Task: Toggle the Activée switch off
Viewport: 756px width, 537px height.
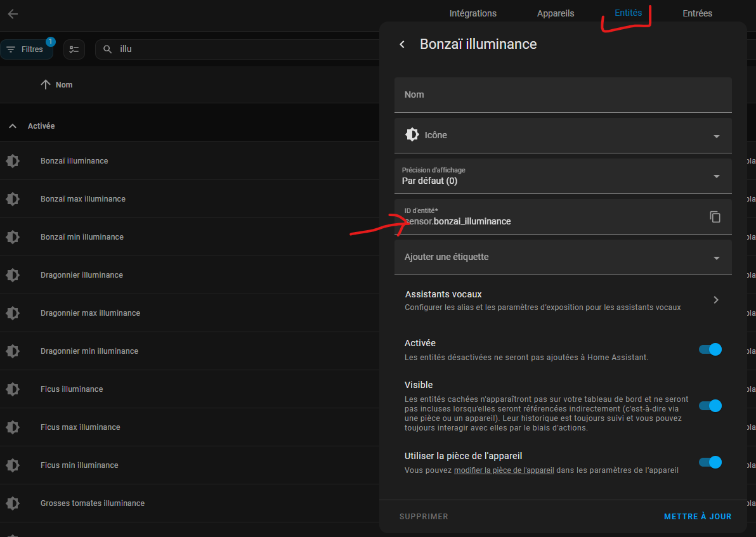Action: (710, 349)
